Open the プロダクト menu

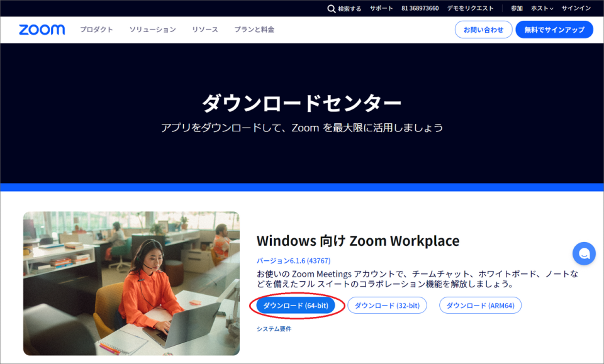[x=96, y=30]
